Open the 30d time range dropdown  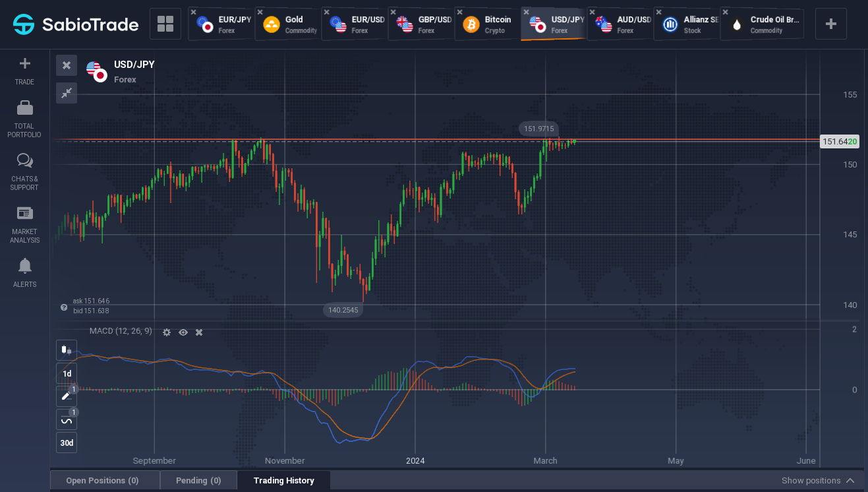pyautogui.click(x=67, y=443)
